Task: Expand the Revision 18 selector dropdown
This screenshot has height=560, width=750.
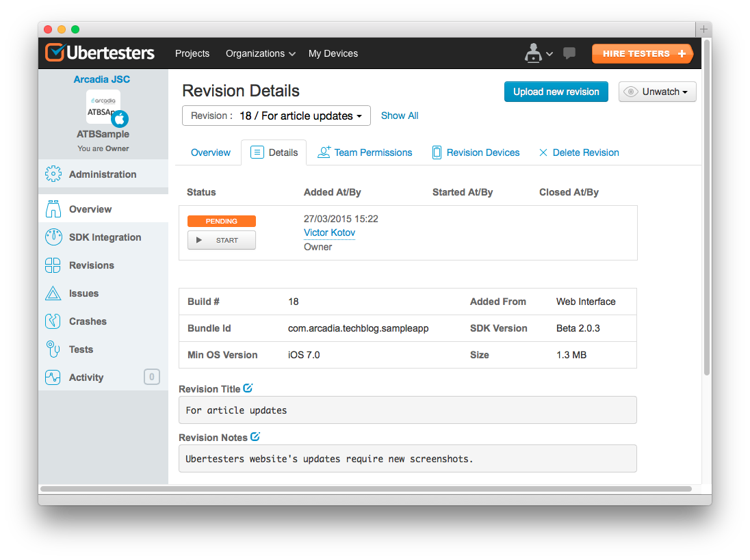Action: (x=276, y=116)
